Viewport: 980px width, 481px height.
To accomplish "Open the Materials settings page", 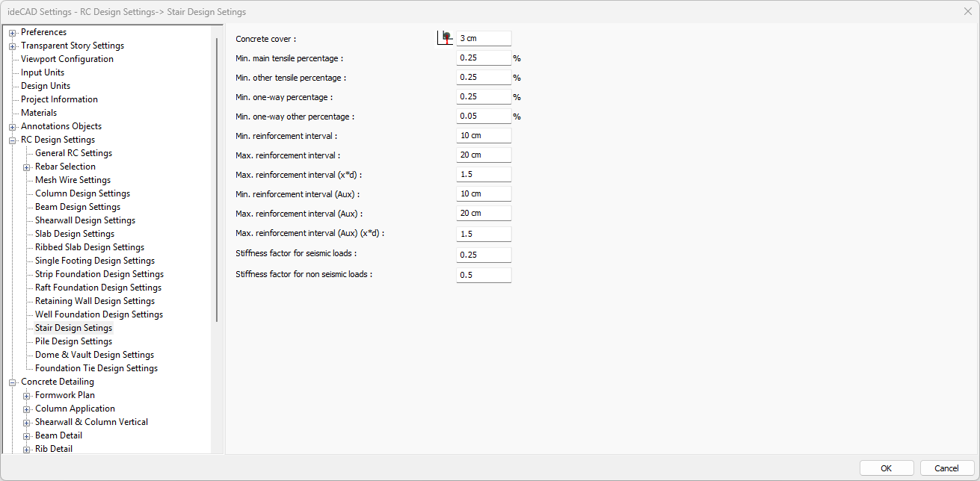I will point(39,113).
